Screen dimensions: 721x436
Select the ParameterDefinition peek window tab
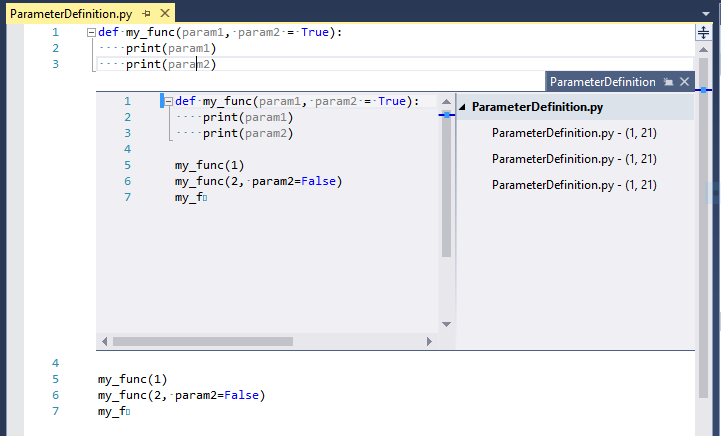[602, 82]
